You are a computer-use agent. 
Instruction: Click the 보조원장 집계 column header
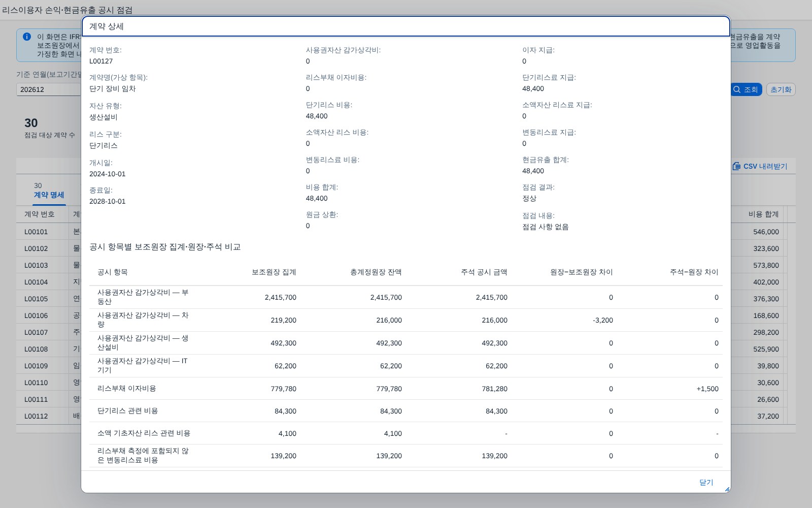(x=274, y=272)
